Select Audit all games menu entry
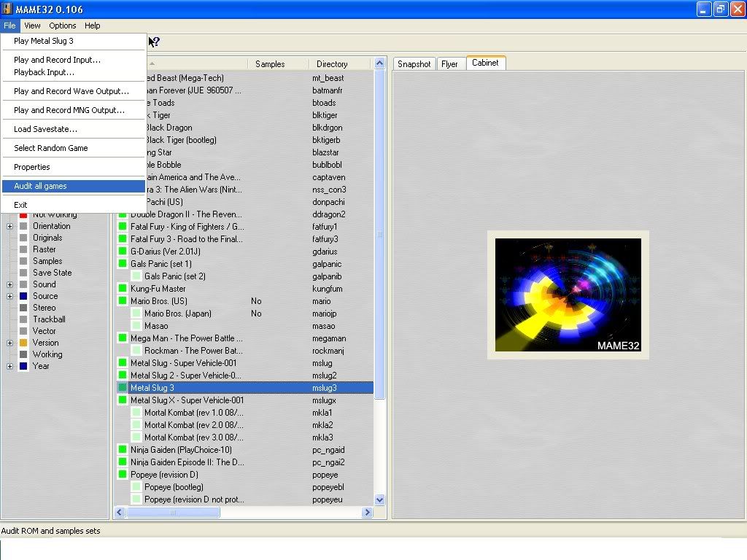Viewport: 747px width, 560px height. [74, 186]
